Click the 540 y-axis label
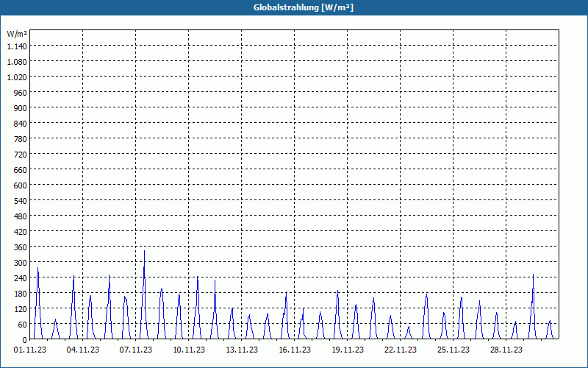This screenshot has width=588, height=368. (x=21, y=201)
